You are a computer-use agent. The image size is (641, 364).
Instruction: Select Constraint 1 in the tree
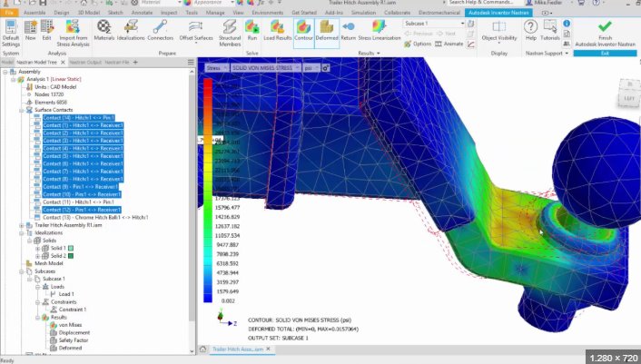72,310
